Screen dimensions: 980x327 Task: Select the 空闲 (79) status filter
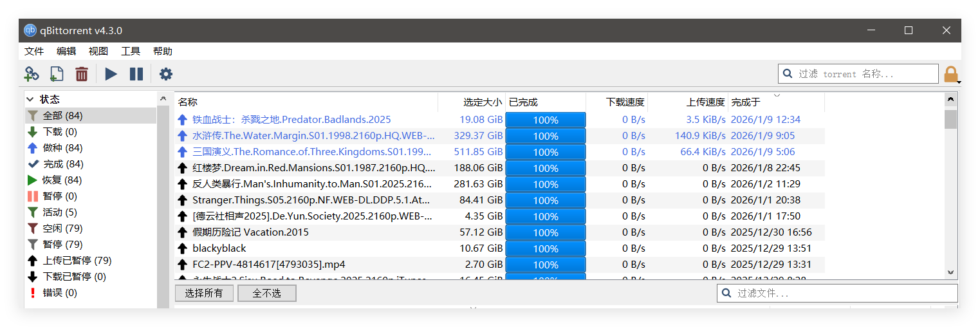pos(91,229)
